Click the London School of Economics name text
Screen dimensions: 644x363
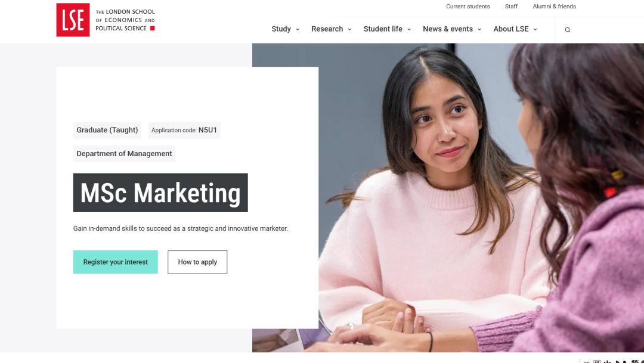pos(125,20)
